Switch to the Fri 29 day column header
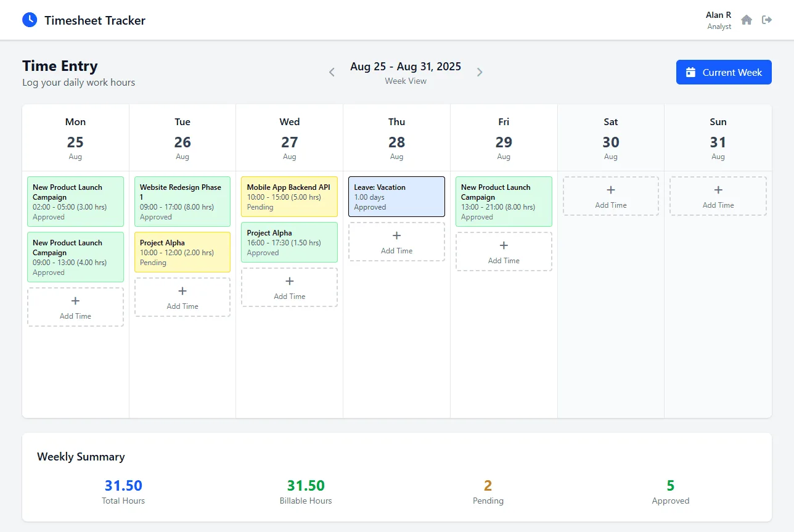The image size is (794, 532). click(x=504, y=137)
